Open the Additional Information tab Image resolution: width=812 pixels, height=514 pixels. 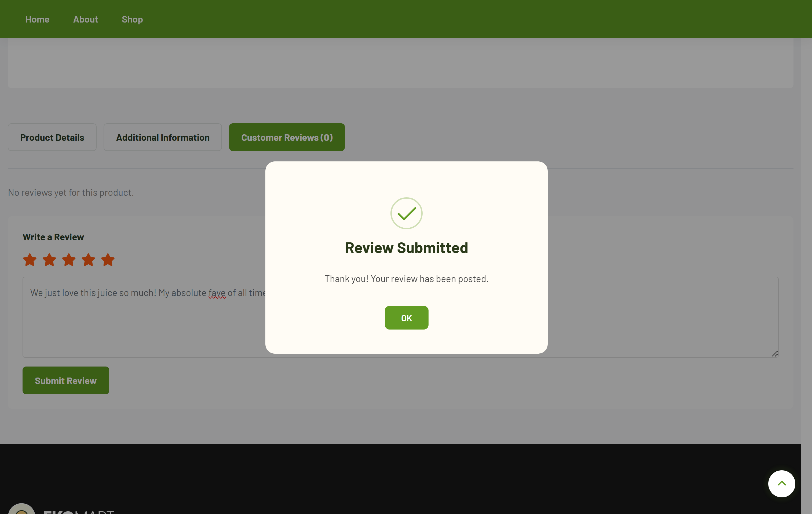[x=163, y=137]
